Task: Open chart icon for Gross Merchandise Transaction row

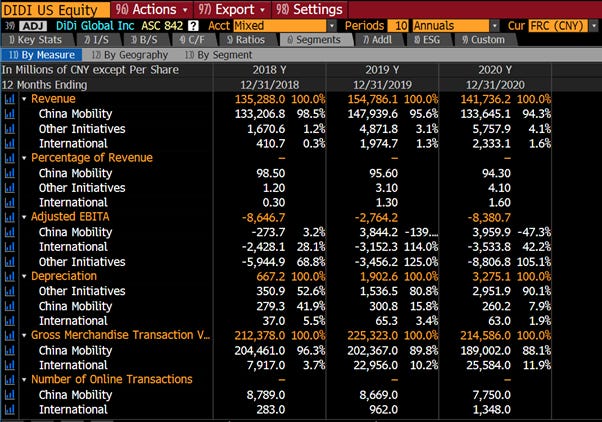Action: [10, 335]
